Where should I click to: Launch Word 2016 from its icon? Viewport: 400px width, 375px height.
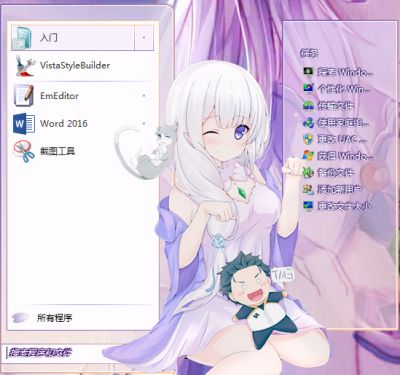pyautogui.click(x=23, y=124)
